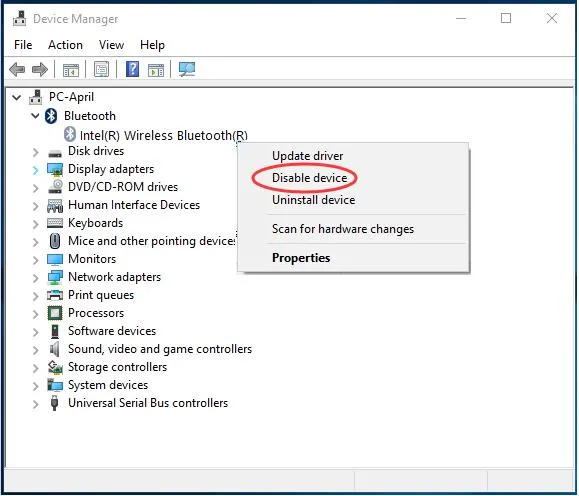Image resolution: width=579 pixels, height=496 pixels.
Task: Click the Sound, video and game controllers speaker icon
Action: [55, 349]
